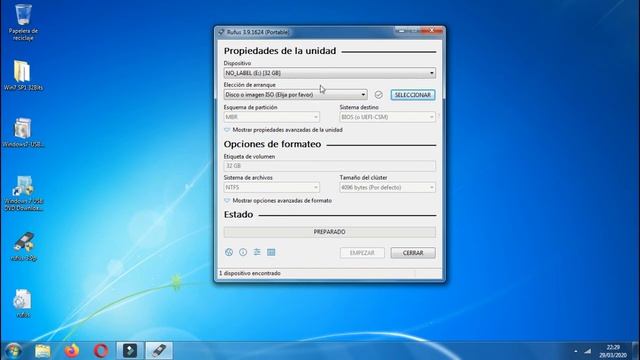
Task: Open the Dispositivo NO_LABEL drive dropdown
Action: [329, 73]
